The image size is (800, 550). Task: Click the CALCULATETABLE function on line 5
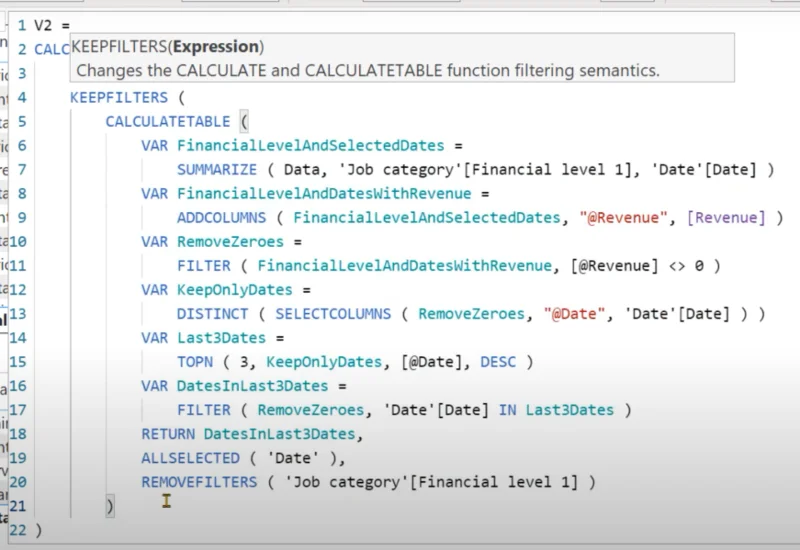168,121
